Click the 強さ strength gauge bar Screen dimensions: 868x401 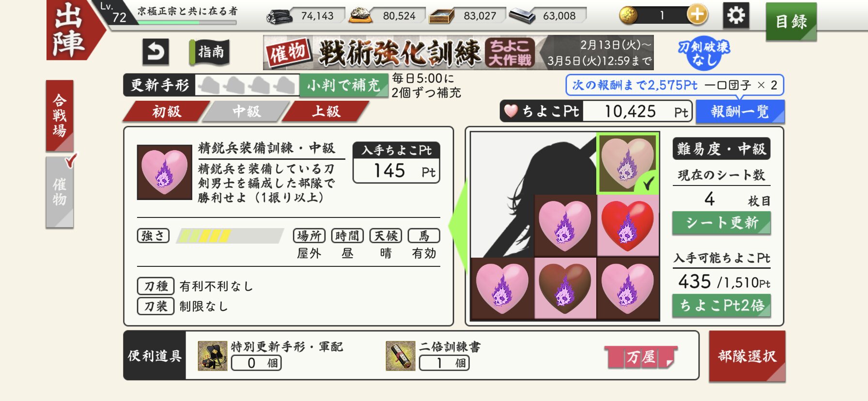pyautogui.click(x=230, y=236)
